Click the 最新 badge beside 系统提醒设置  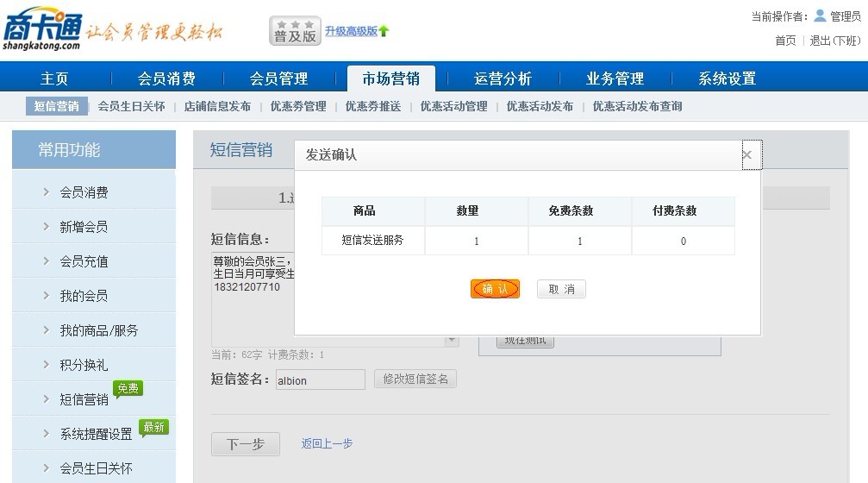click(x=153, y=427)
